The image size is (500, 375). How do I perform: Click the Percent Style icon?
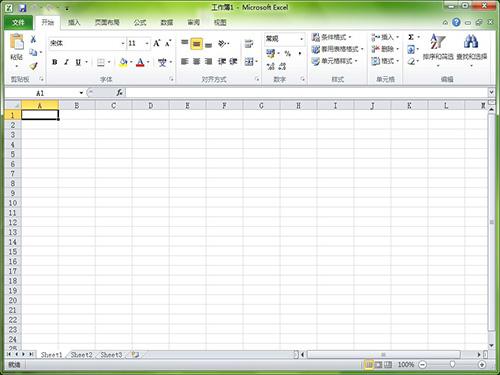[288, 53]
